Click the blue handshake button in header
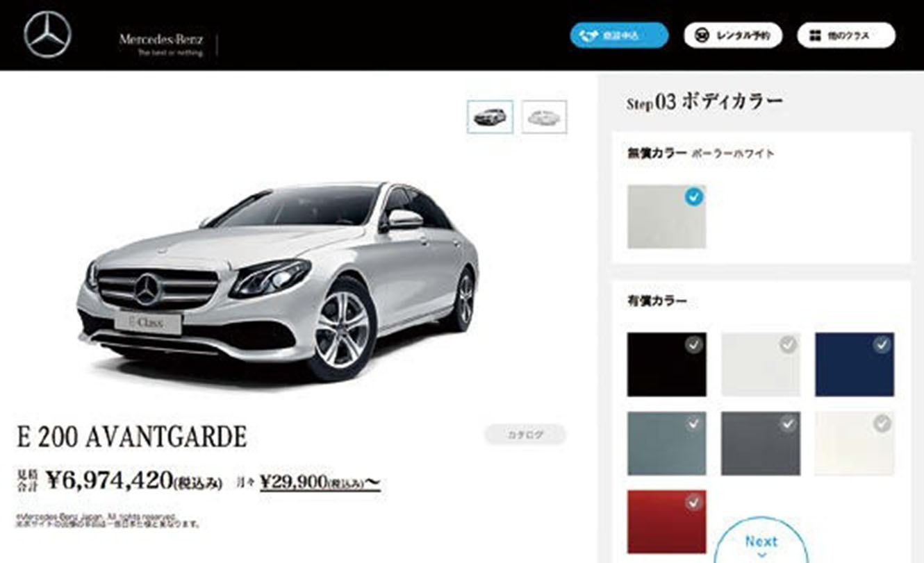This screenshot has height=563, width=924. [619, 35]
